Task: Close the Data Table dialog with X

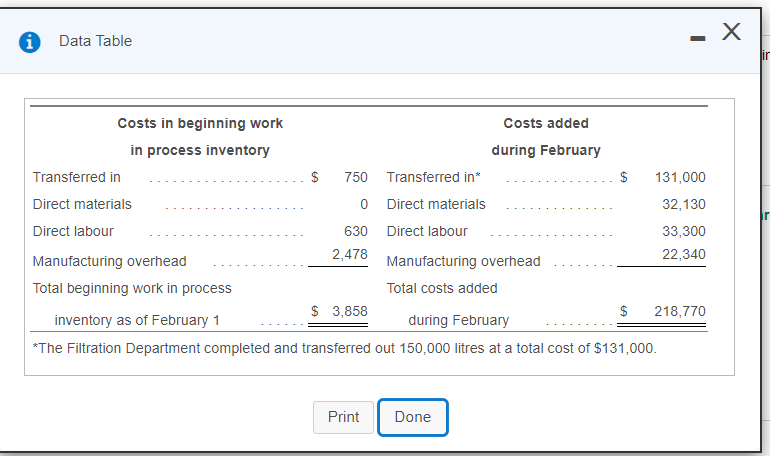Action: (731, 34)
